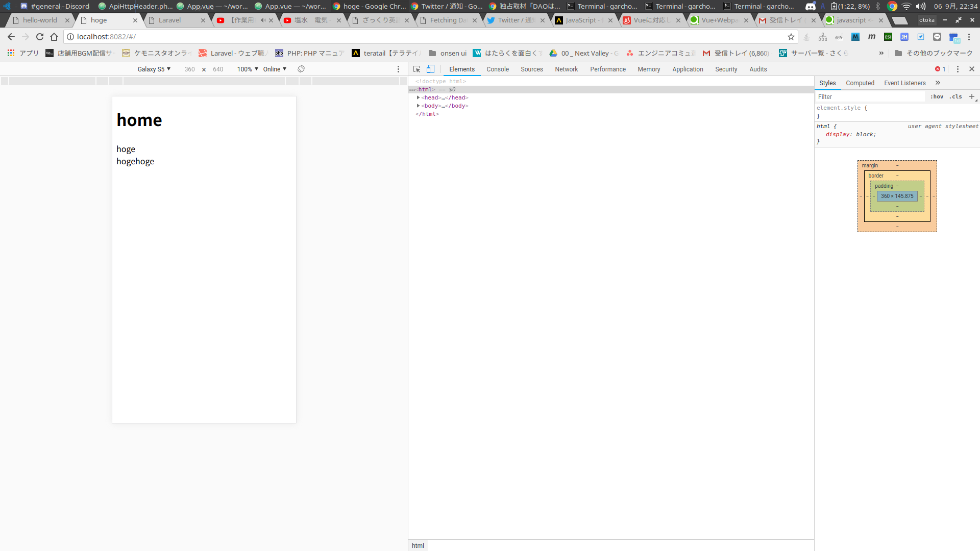Open DevTools customize three-dot menu
Screen dimensions: 980x551
[958, 69]
